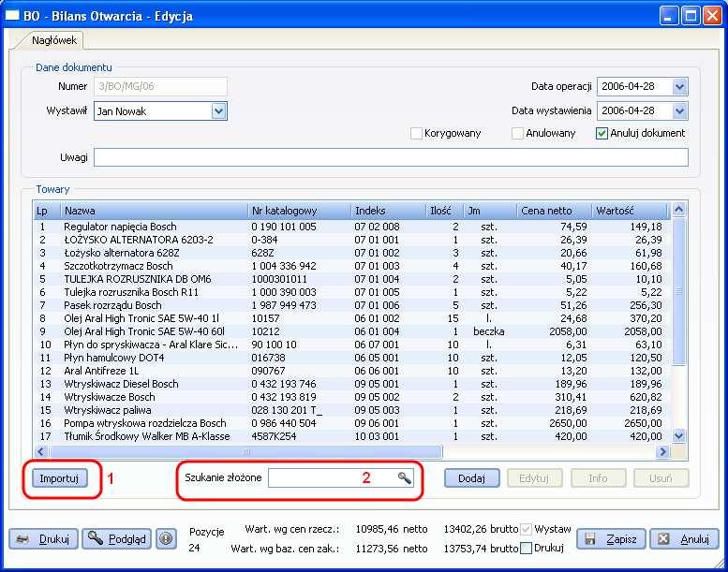Viewport: 728px width, 572px height.
Task: Open the Data operacji date dropdown
Action: point(679,86)
